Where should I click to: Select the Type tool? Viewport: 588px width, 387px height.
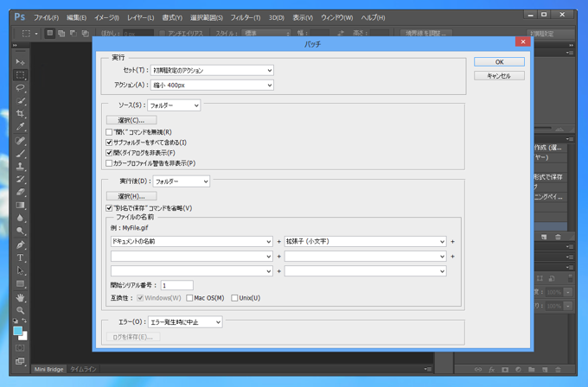tap(20, 257)
